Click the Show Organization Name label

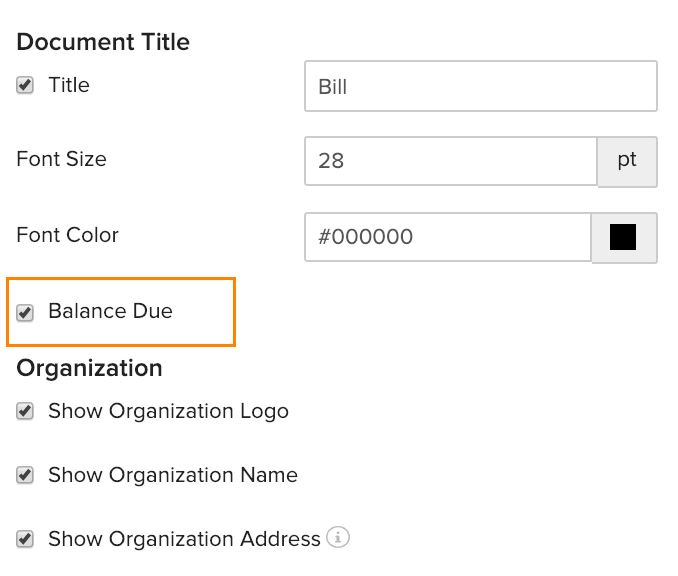point(172,475)
